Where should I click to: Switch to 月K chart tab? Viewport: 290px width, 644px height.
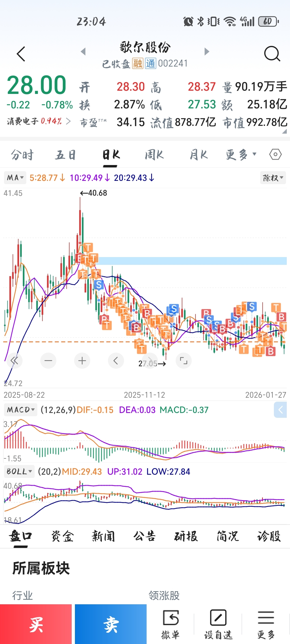click(198, 155)
